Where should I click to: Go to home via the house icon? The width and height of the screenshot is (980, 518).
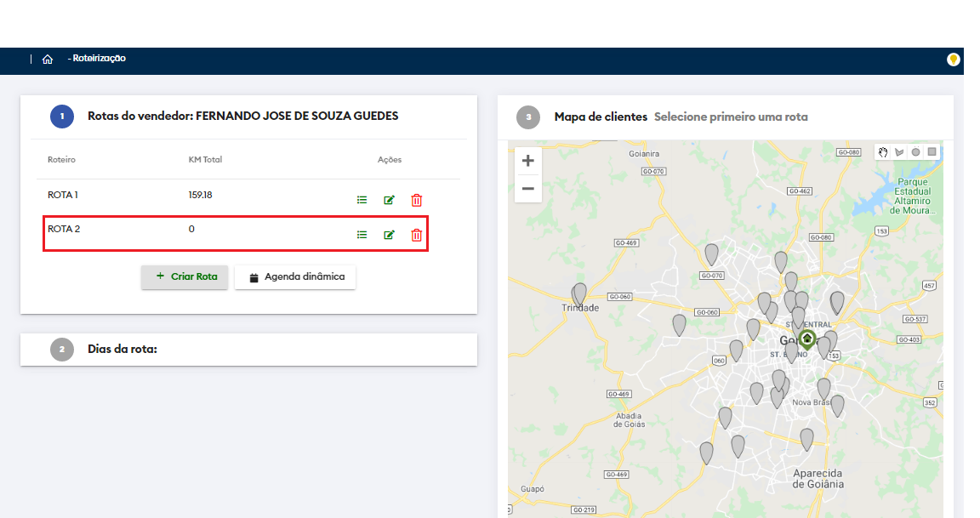point(48,59)
